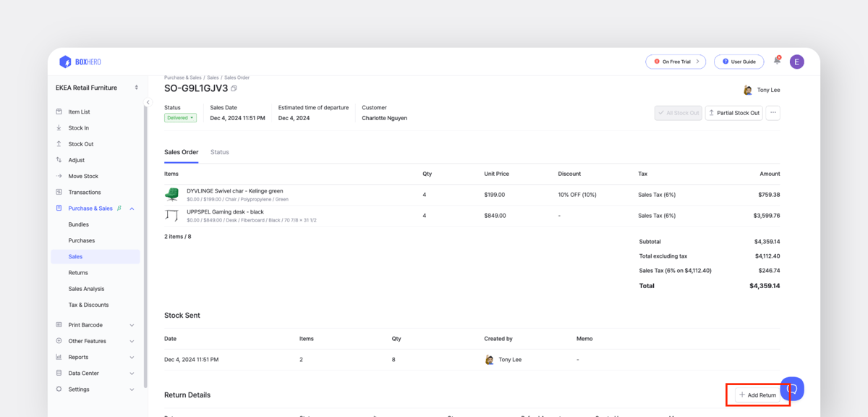
Task: Click the BoxHero logo icon
Action: click(65, 62)
